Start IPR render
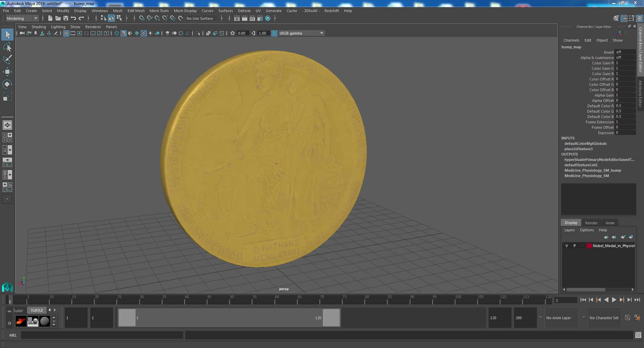644x348 pixels. tap(252, 18)
